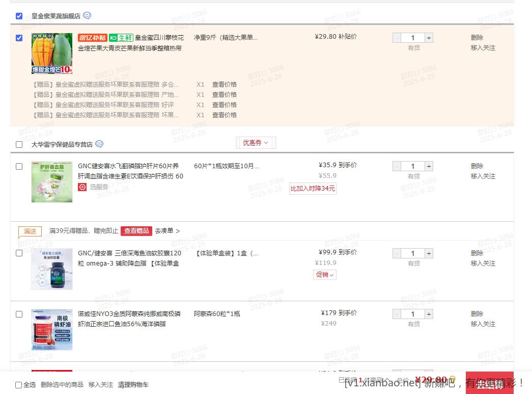Select the 诺威佳南极磷虾油 item checkbox
The height and width of the screenshot is (394, 532).
[x=19, y=314]
